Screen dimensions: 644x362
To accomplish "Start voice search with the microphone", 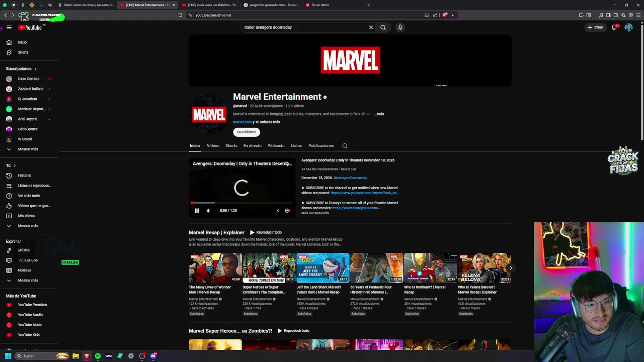I will point(400,27).
